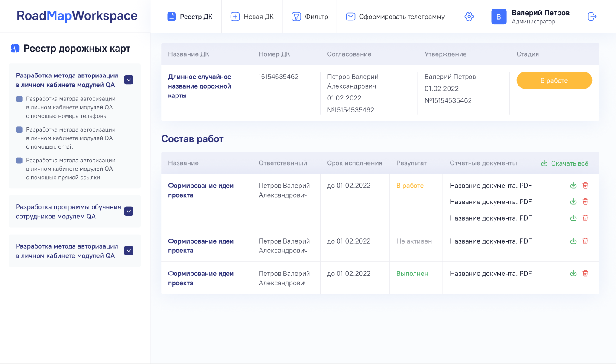Download the document in the "Не активен" row
Screen dimensions: 616x364
[573, 241]
